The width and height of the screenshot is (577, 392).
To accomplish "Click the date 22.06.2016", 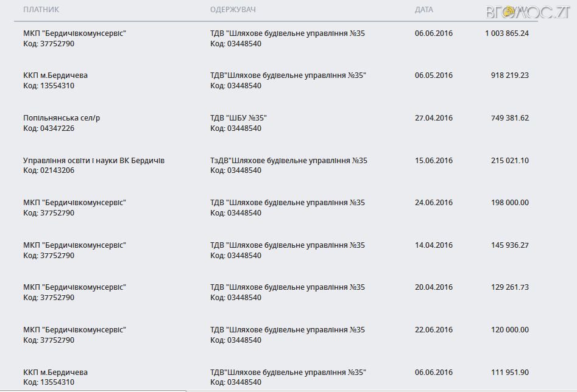I will (434, 330).
